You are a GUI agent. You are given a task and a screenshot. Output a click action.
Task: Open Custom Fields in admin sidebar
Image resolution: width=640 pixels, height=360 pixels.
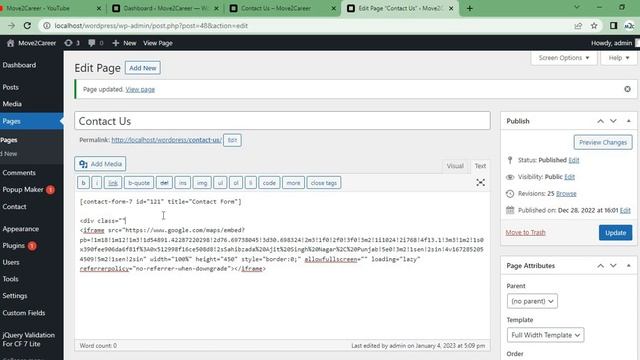pos(24,313)
